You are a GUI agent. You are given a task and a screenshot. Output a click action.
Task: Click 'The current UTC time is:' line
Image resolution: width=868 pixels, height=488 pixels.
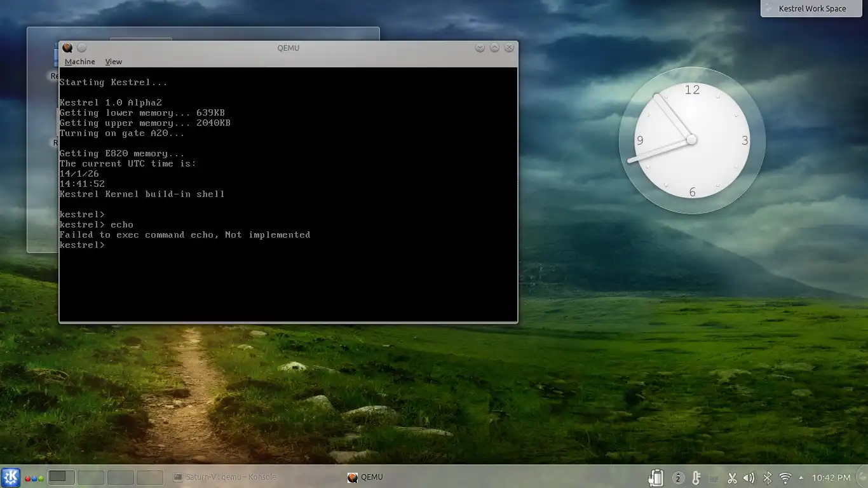[x=128, y=164]
